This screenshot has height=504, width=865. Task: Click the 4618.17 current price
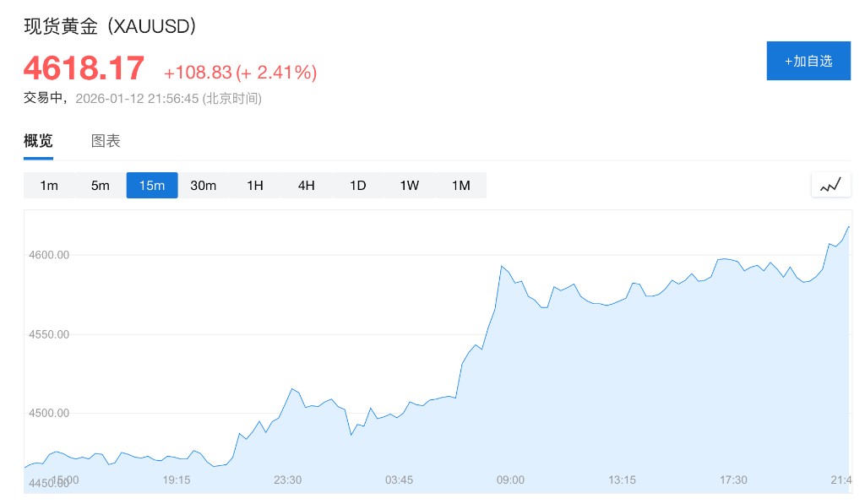pyautogui.click(x=84, y=68)
